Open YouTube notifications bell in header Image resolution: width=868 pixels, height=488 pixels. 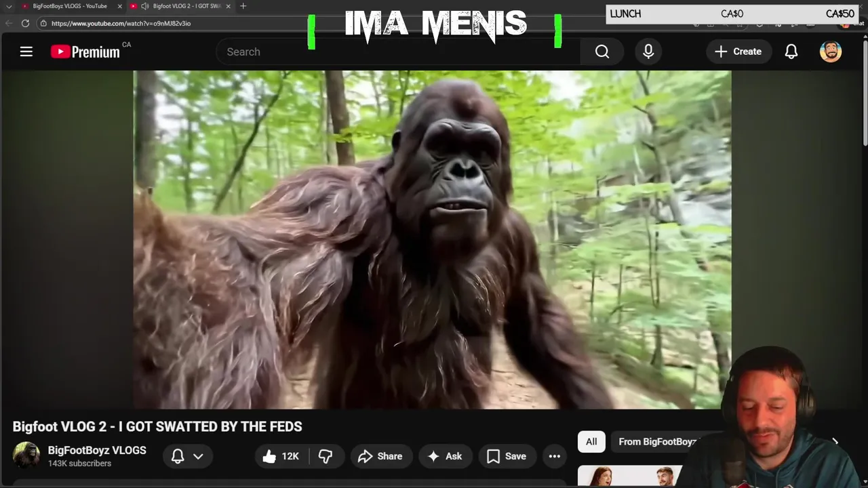791,52
